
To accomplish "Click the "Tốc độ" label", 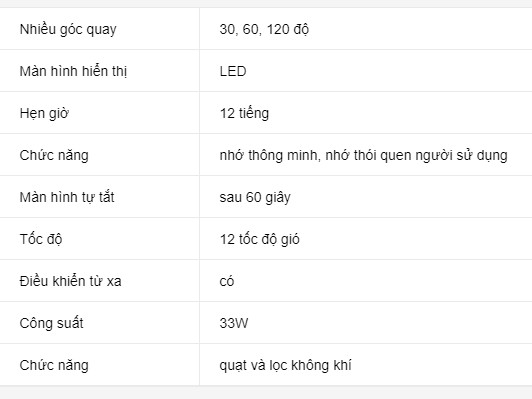I will point(41,239).
